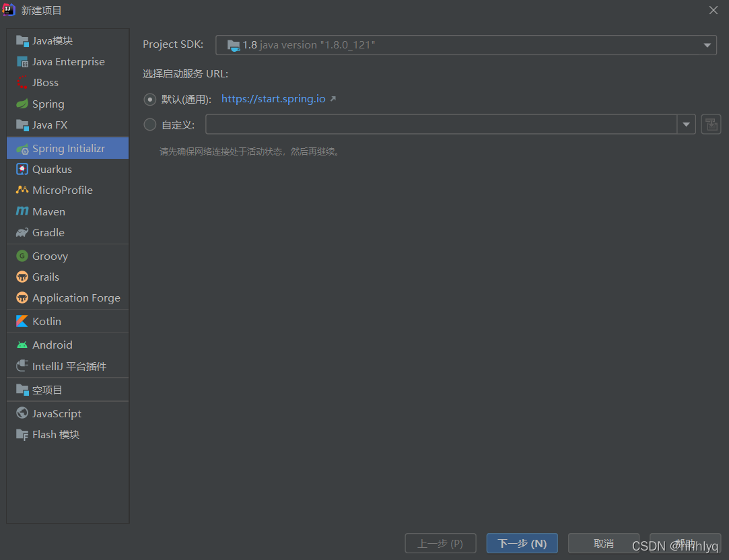Select Java模块 project type
The image size is (729, 560).
(68, 41)
